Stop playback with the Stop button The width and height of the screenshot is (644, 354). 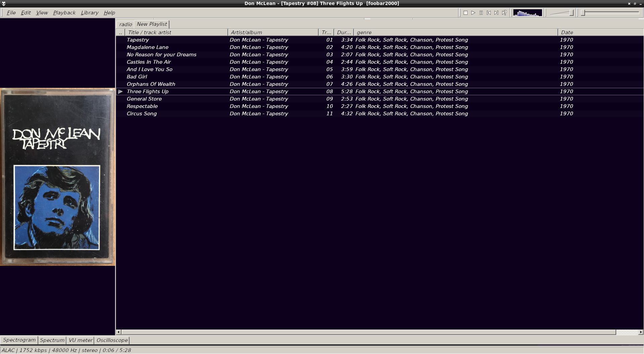[x=466, y=13]
